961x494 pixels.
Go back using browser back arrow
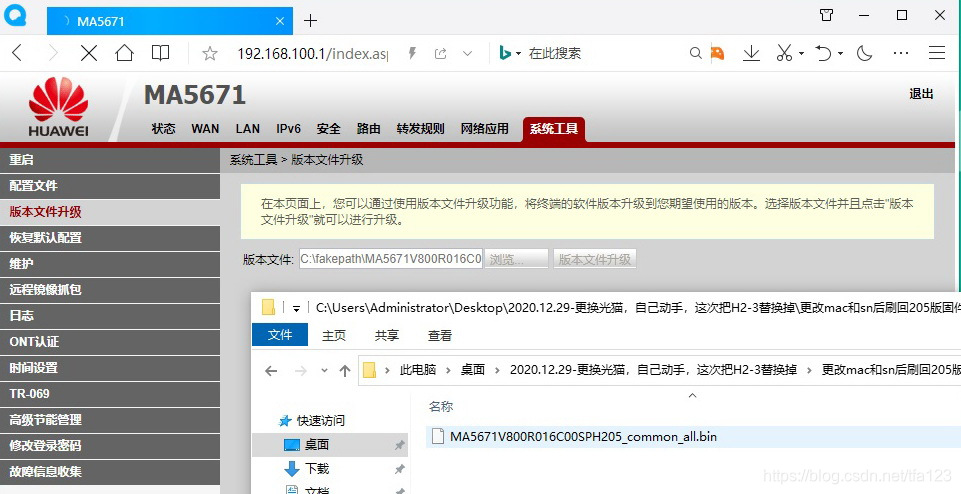click(x=17, y=53)
